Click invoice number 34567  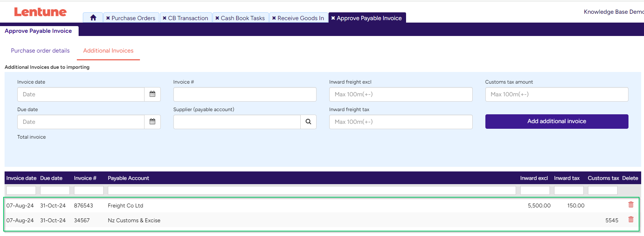(x=82, y=220)
